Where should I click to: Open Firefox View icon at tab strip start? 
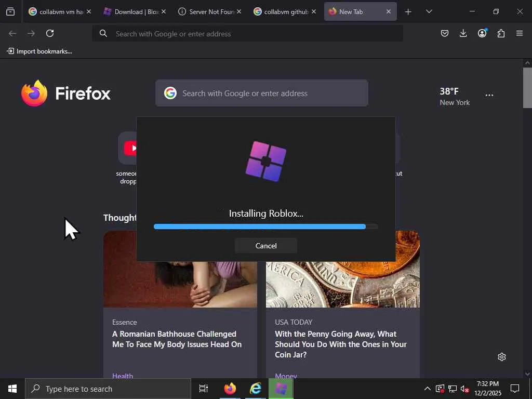click(10, 11)
